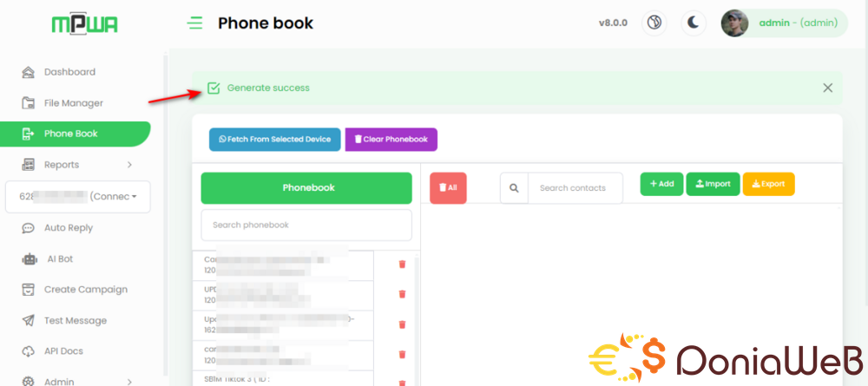Click the API Docs cloud icon

(29, 351)
